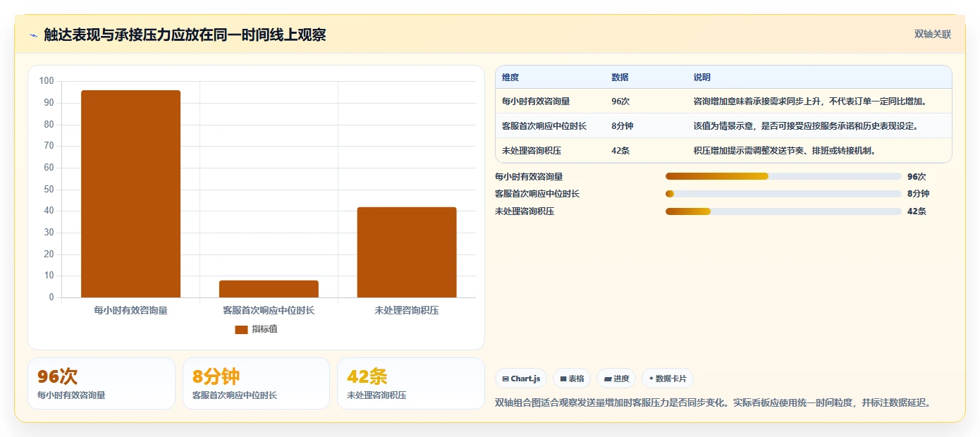Select the 数据卡片 tag chip
The width and height of the screenshot is (980, 437).
point(668,378)
